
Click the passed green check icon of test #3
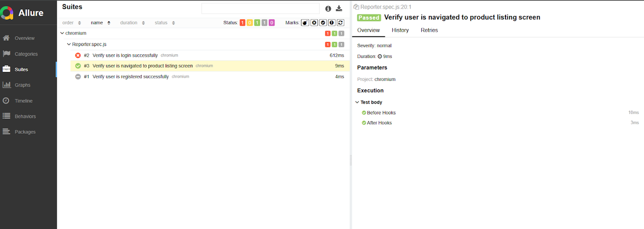tap(78, 66)
